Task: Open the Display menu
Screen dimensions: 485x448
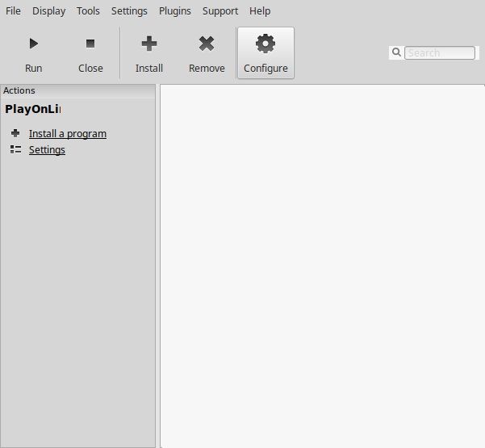Action: point(49,11)
